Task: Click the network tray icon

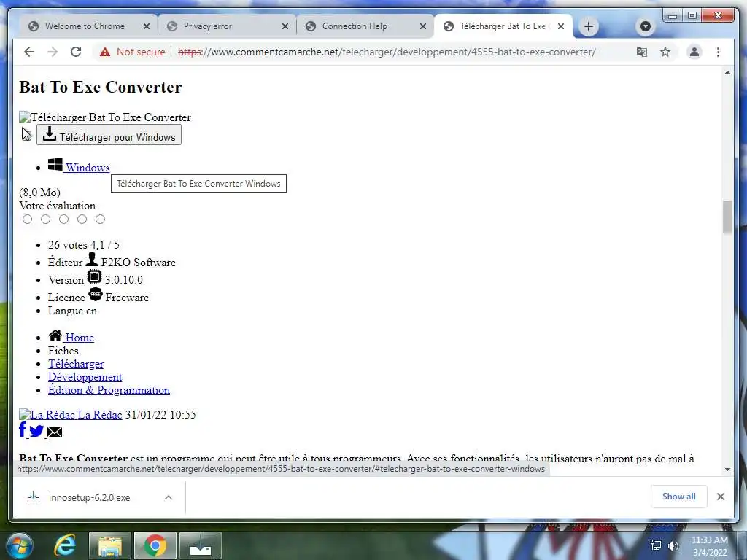Action: (x=656, y=545)
